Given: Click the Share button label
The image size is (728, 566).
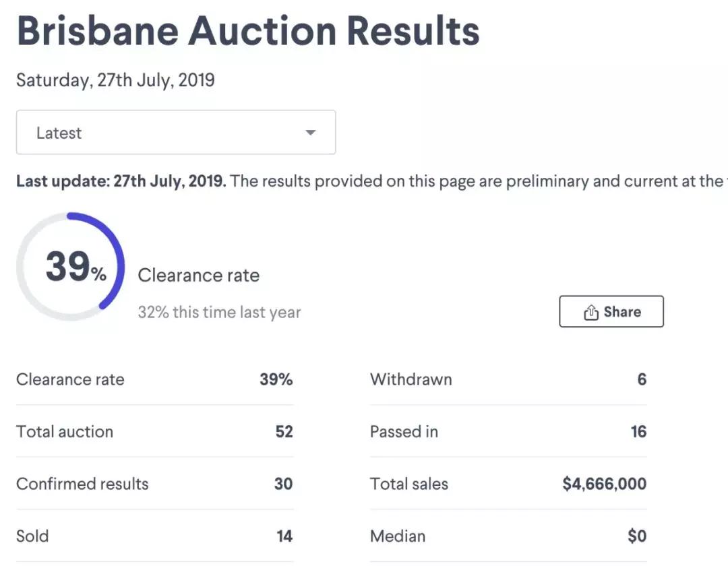Looking at the screenshot, I should (622, 312).
